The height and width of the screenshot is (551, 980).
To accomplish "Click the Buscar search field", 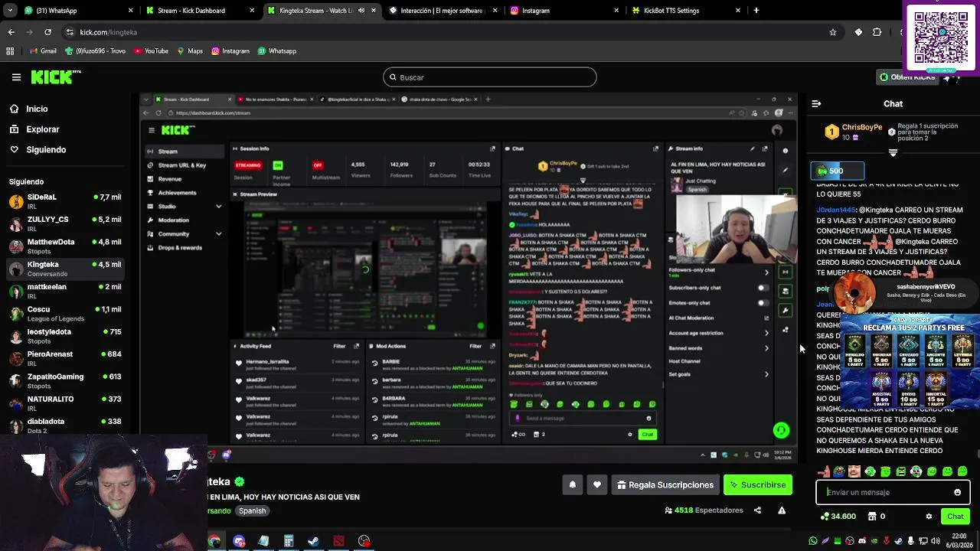I will point(490,77).
